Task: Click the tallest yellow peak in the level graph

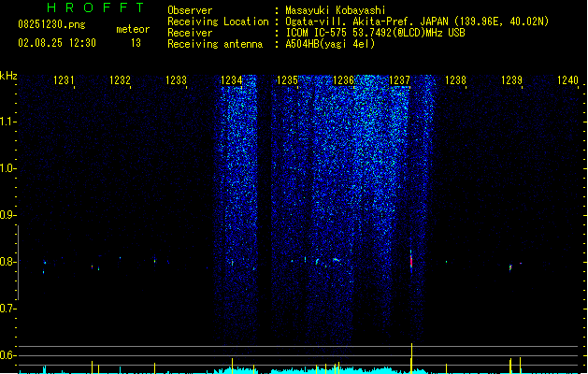Action: click(x=411, y=357)
